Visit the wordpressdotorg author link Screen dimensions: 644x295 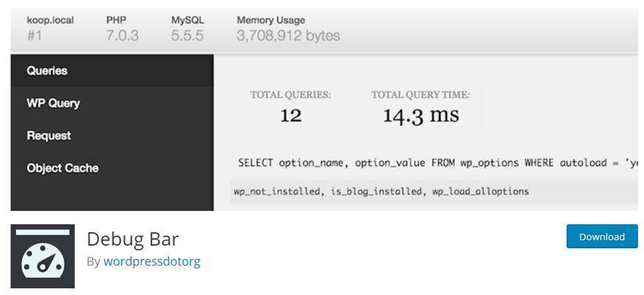151,261
